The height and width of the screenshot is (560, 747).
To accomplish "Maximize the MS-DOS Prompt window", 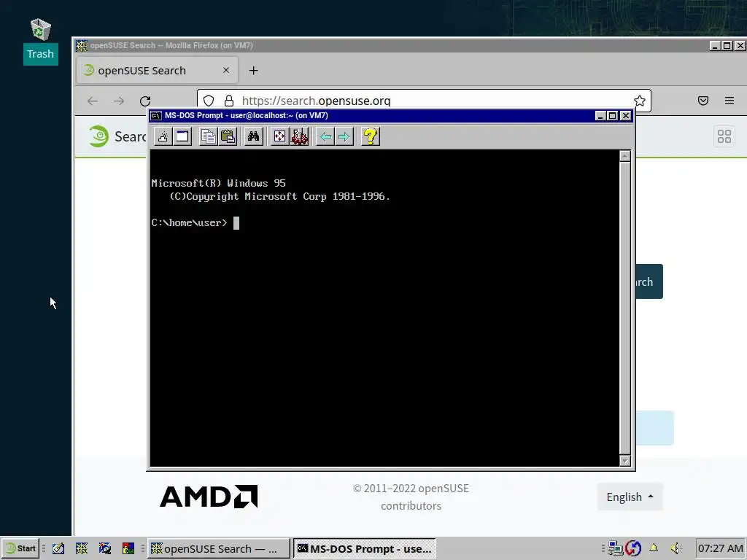I will coord(613,115).
